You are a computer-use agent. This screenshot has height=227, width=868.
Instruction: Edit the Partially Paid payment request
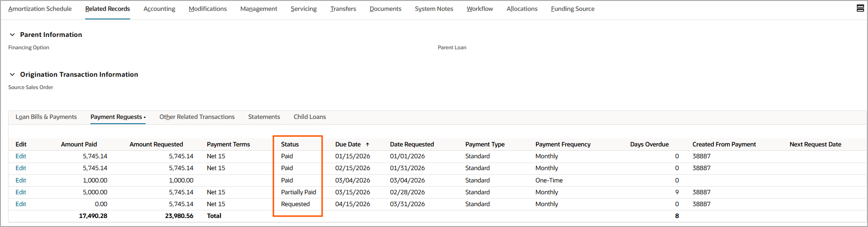[x=21, y=192]
